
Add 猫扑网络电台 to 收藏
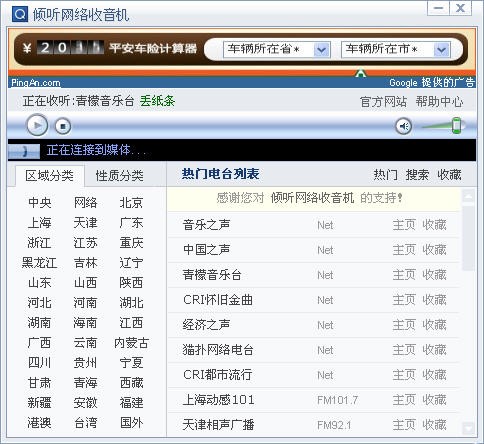(x=434, y=350)
